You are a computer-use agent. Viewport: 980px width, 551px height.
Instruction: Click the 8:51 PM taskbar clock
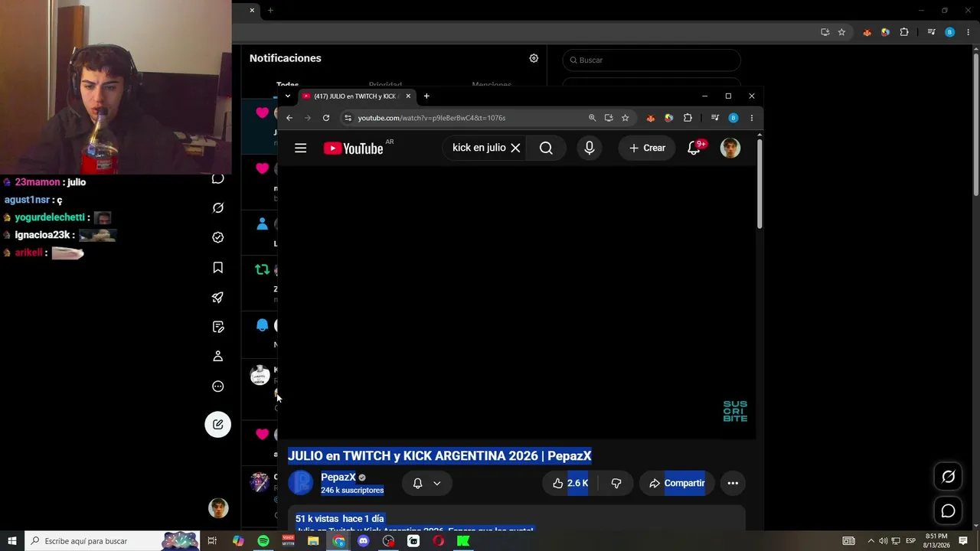pos(936,541)
